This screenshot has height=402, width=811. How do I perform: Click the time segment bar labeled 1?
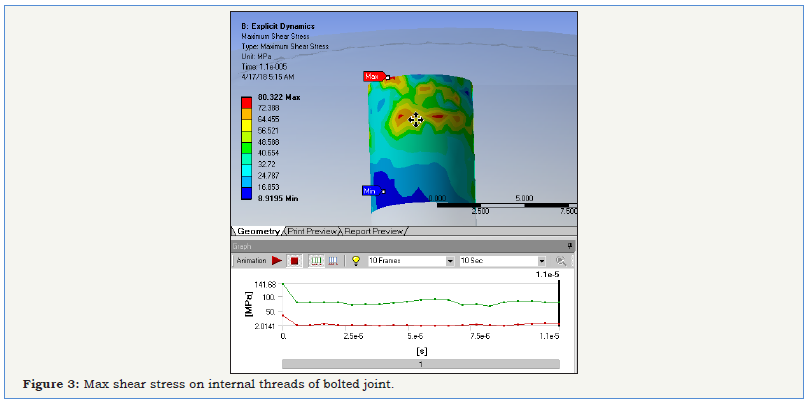click(420, 365)
